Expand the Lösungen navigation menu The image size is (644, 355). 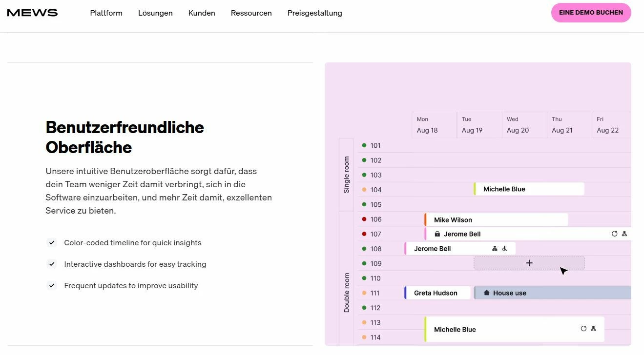click(x=155, y=13)
